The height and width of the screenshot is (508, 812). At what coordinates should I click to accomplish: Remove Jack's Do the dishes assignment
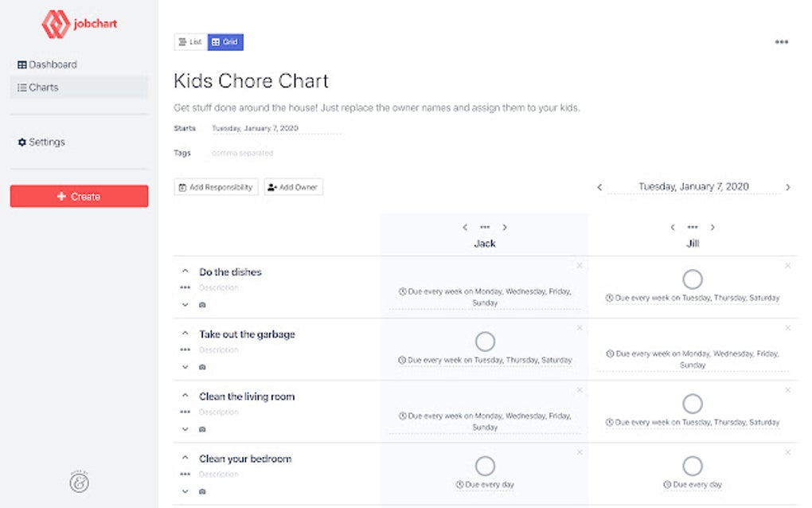pyautogui.click(x=580, y=266)
